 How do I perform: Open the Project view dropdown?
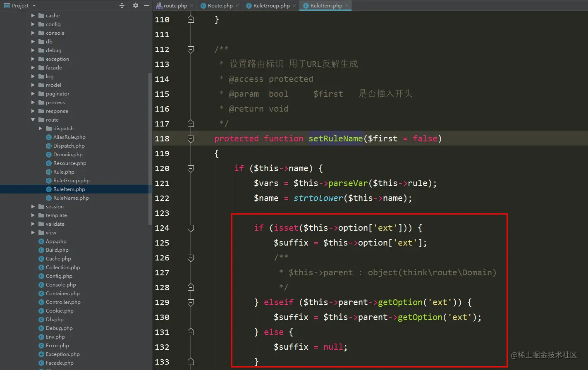pos(34,6)
